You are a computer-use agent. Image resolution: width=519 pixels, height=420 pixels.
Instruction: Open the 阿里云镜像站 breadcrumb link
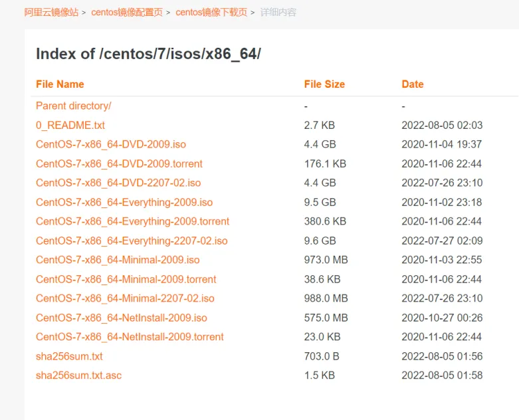[x=51, y=12]
